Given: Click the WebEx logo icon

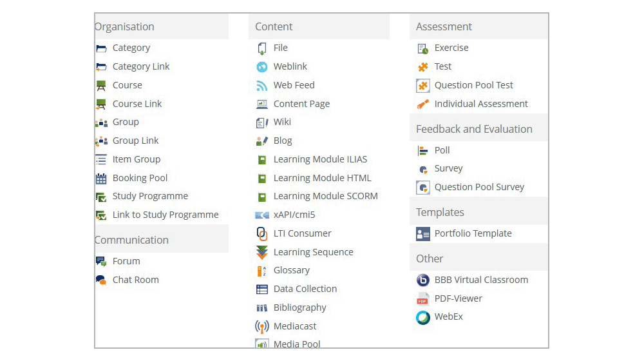Looking at the screenshot, I should pyautogui.click(x=422, y=317).
